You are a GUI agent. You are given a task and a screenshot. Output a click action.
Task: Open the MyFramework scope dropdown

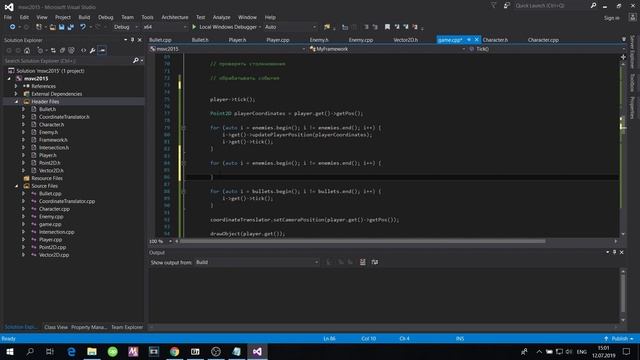[x=387, y=49]
